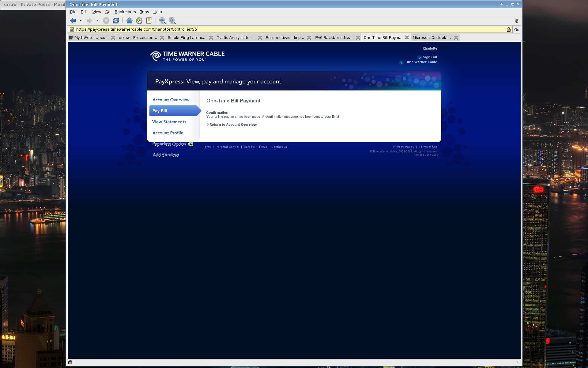588x368 pixels.
Task: Click the Time Warner Cable logo
Action: pyautogui.click(x=187, y=56)
